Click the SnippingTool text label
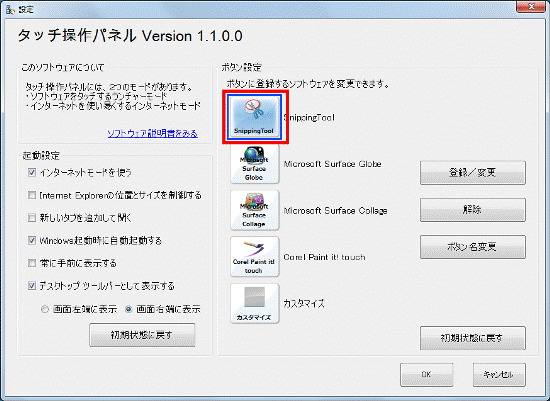The image size is (550, 401). tap(309, 118)
